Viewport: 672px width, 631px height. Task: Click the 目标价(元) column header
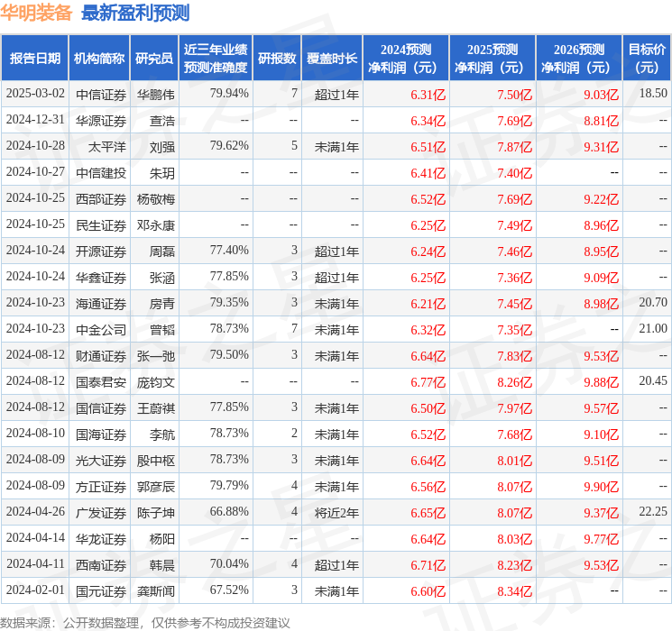[x=647, y=58]
